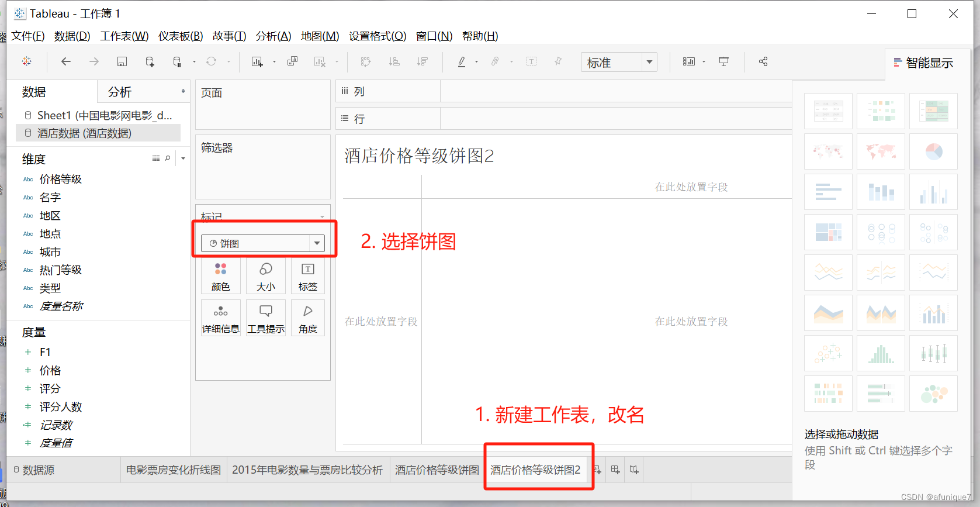Choose the treemap thumbnail in Show Me

pyautogui.click(x=829, y=232)
